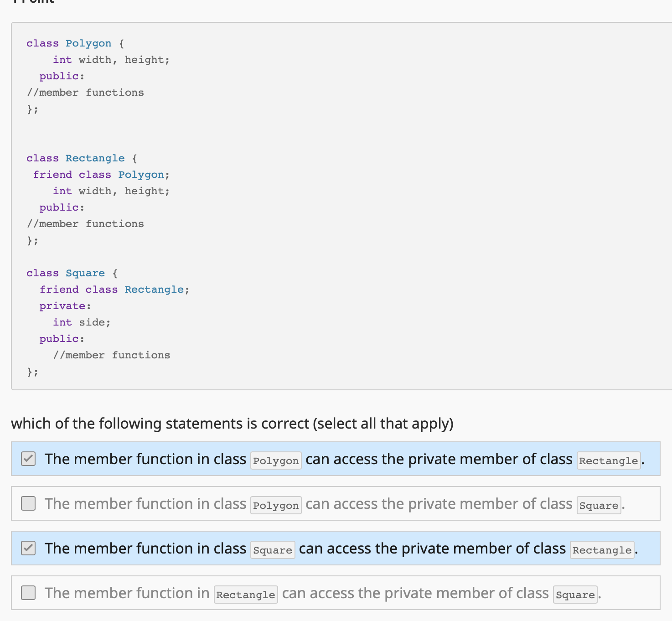Viewport: 672px width, 621px height.
Task: Click the Square badge in the second answer
Action: 599,505
